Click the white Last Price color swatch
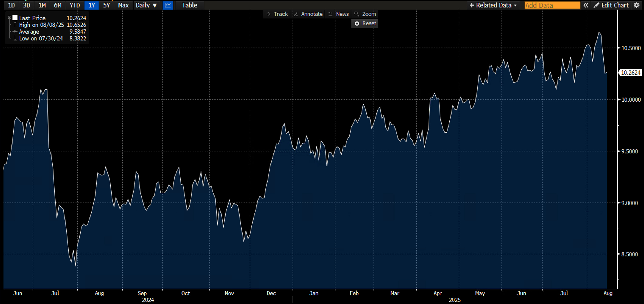 click(15, 18)
